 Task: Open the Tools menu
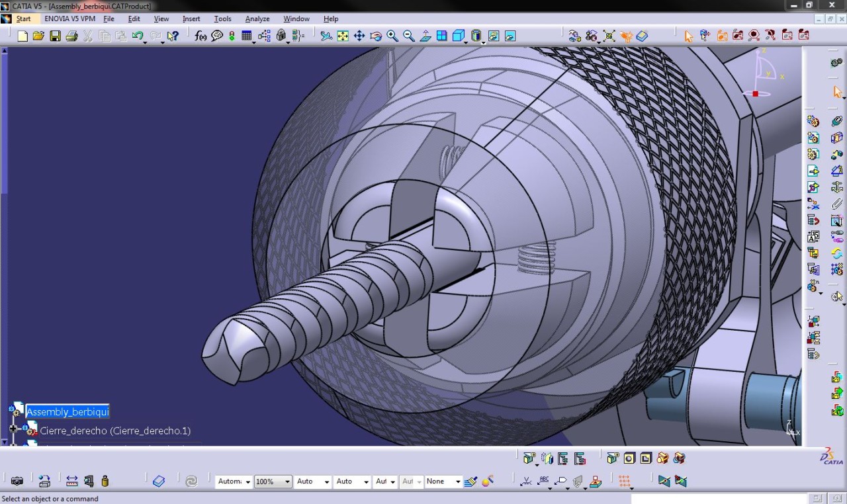click(x=222, y=19)
